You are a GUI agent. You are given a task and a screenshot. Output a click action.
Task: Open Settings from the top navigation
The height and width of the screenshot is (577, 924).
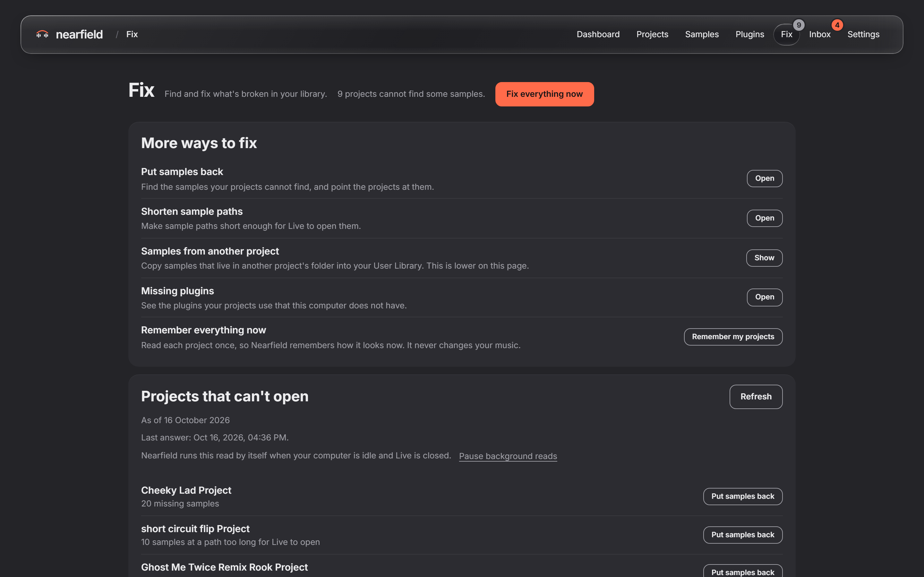[863, 34]
